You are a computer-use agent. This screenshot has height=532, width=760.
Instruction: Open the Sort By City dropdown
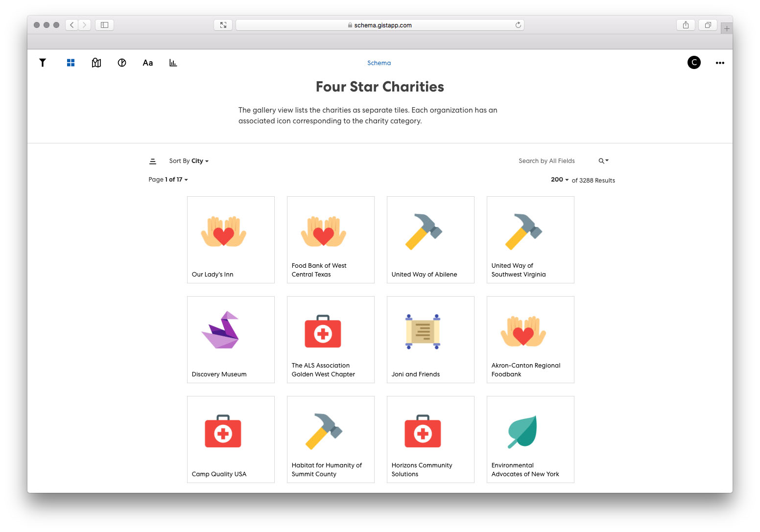click(x=189, y=161)
